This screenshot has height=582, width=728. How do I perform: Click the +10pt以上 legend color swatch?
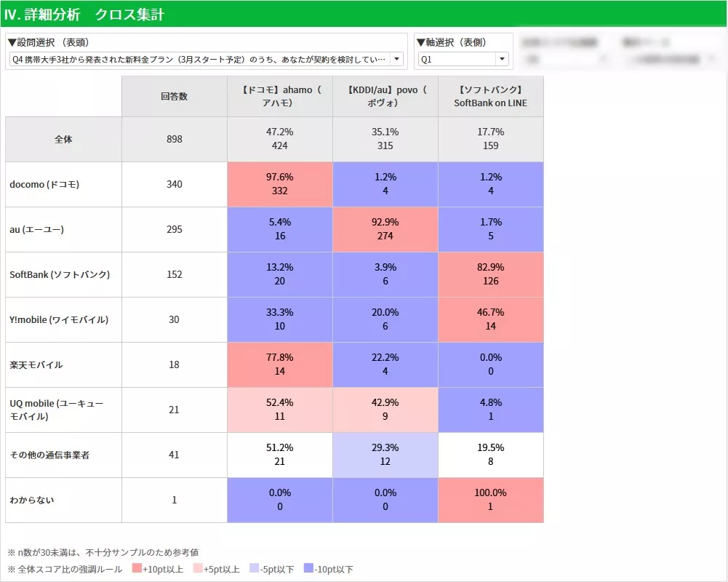coord(137,569)
